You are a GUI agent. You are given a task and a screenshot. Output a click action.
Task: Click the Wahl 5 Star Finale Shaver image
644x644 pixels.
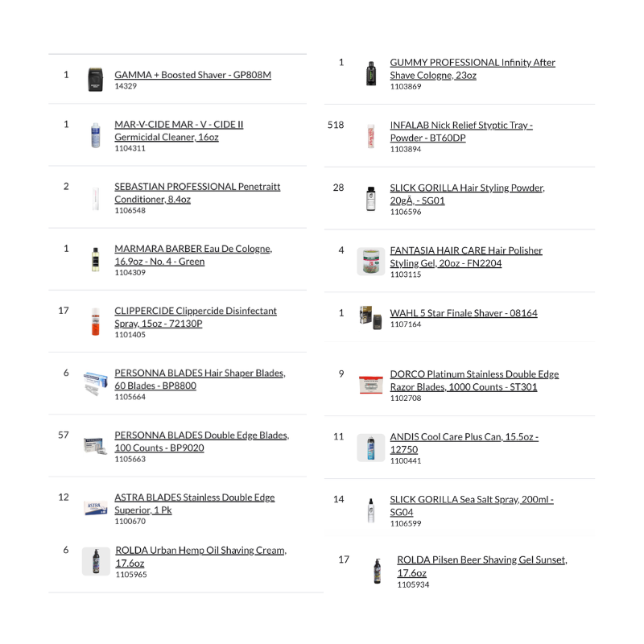coord(371,316)
